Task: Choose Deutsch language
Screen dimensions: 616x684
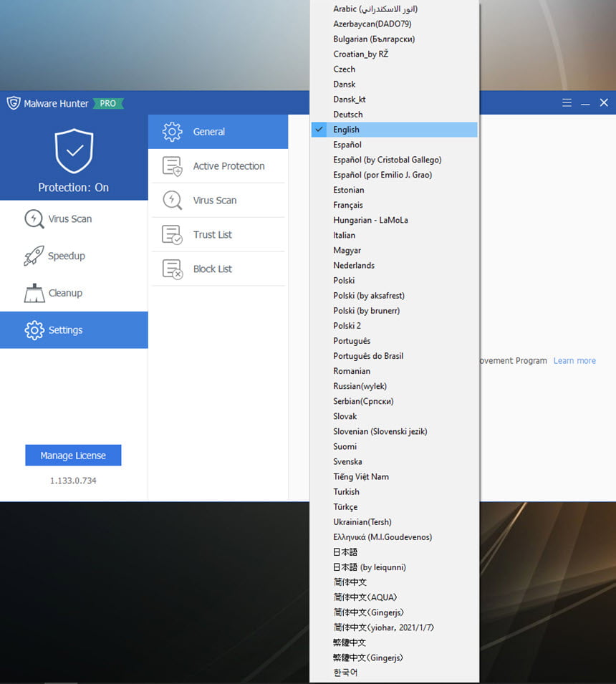Action: [x=395, y=115]
